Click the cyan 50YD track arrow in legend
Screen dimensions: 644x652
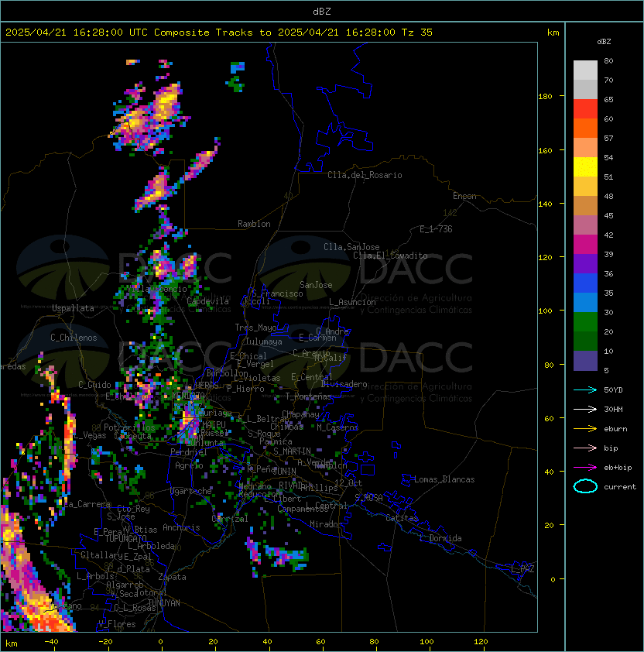tap(585, 389)
